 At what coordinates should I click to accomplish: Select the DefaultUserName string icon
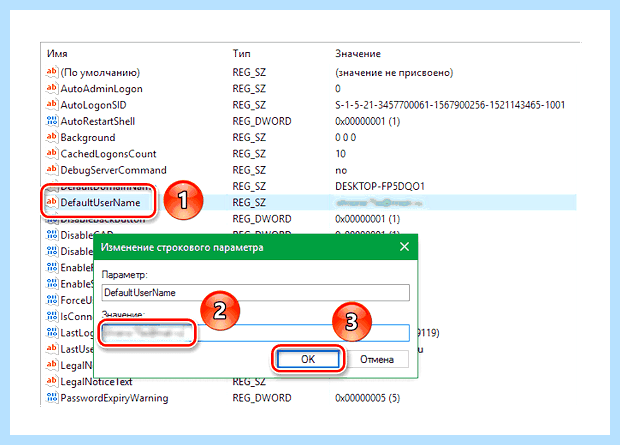(51, 202)
